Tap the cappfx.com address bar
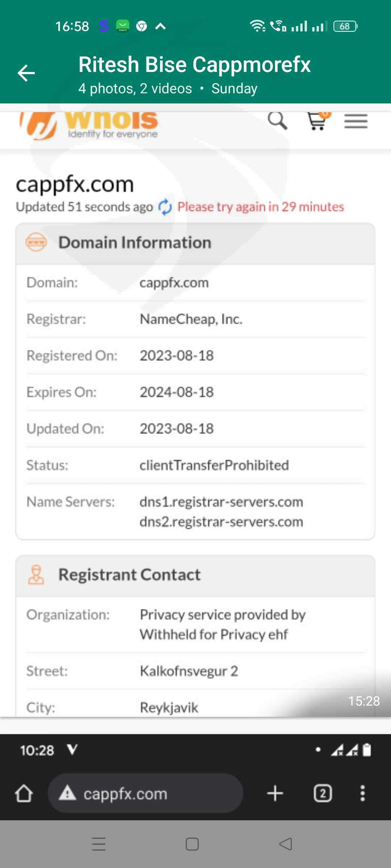Screen dimensions: 391x868 145,793
